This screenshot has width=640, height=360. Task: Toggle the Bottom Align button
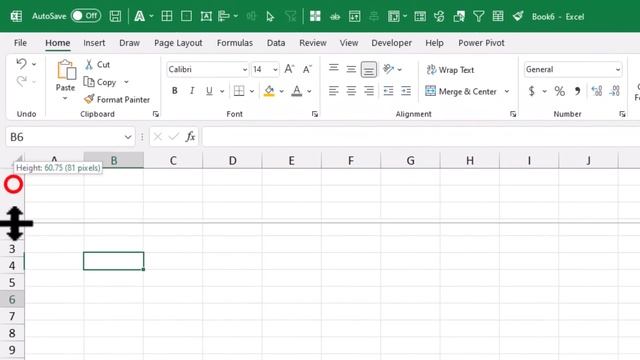[369, 69]
